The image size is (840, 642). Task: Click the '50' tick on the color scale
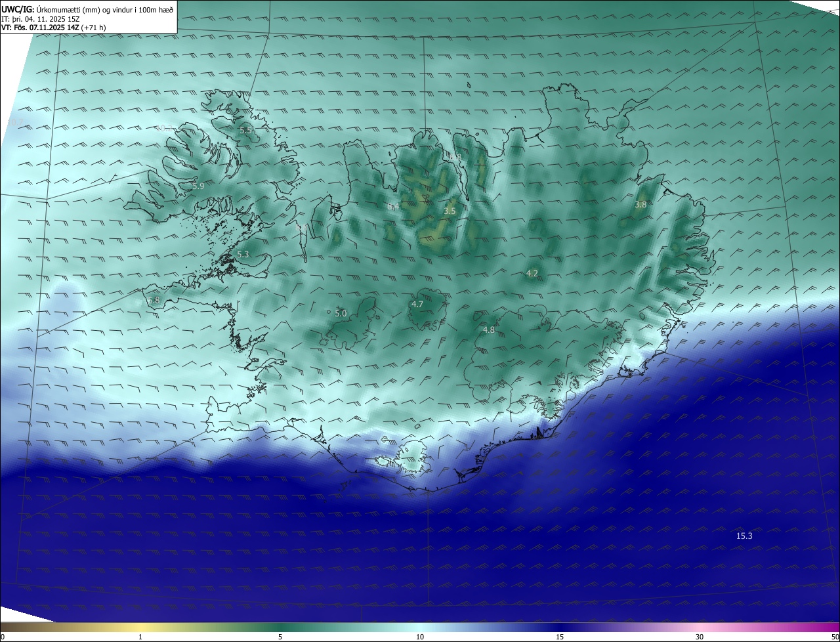[835, 637]
